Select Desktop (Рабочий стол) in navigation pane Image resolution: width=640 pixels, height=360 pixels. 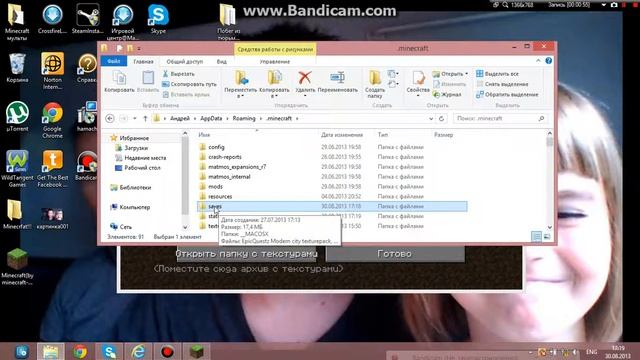point(142,168)
